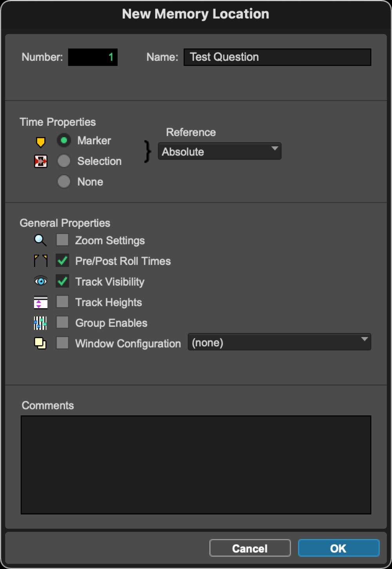The image size is (392, 569).
Task: Check the Group Enables checkbox
Action: [62, 323]
